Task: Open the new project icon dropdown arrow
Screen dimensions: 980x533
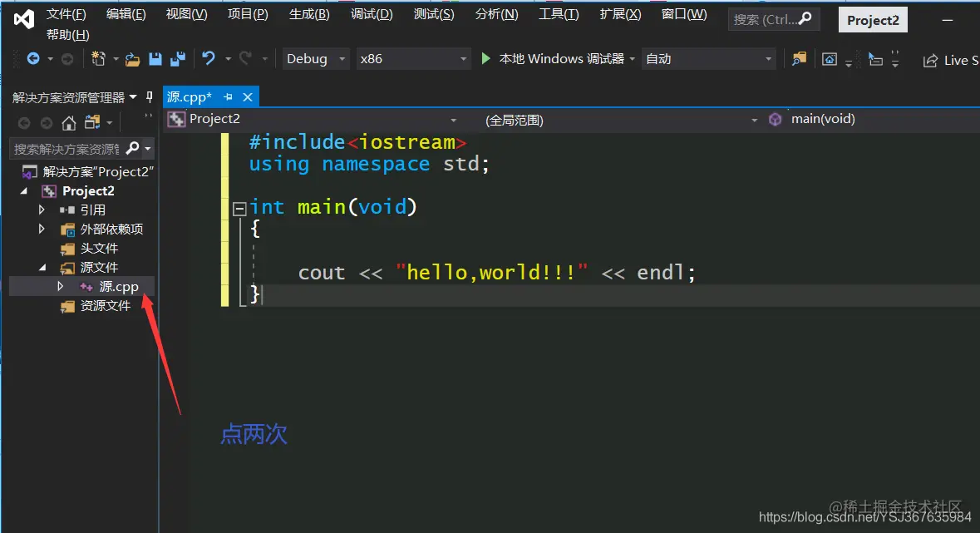Action: (x=116, y=59)
